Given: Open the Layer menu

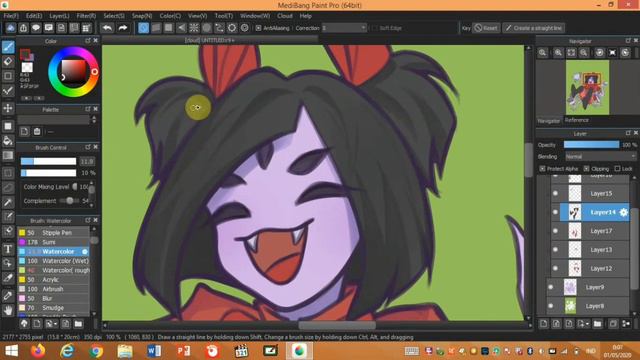Looking at the screenshot, I should coord(59,16).
